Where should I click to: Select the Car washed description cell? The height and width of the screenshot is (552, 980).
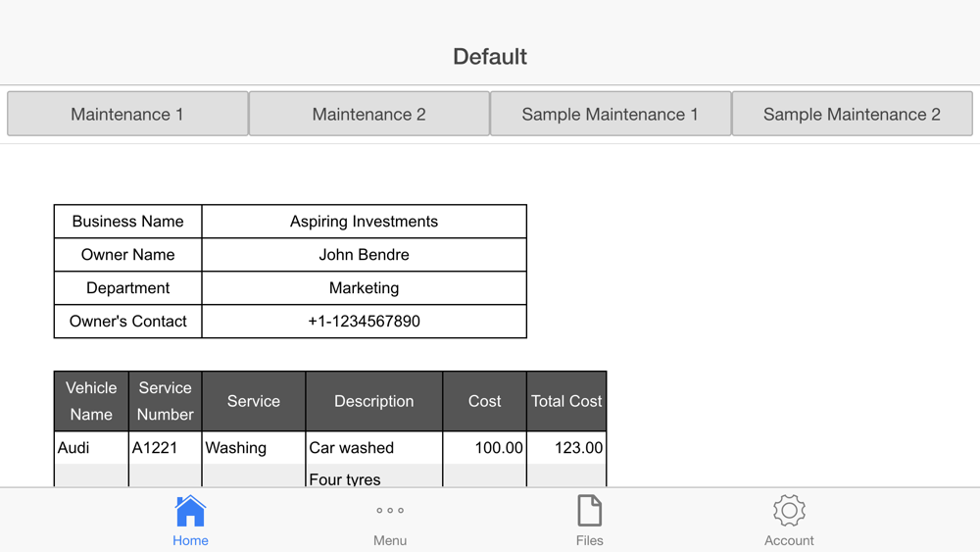373,448
